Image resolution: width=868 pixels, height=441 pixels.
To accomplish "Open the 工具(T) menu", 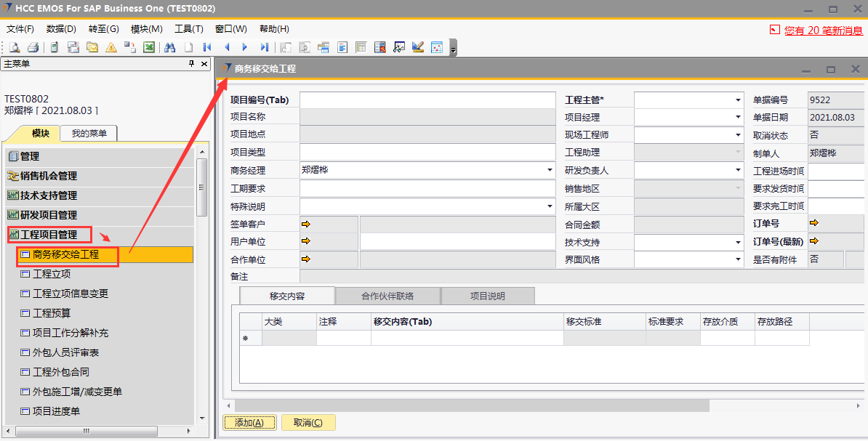I will 188,29.
